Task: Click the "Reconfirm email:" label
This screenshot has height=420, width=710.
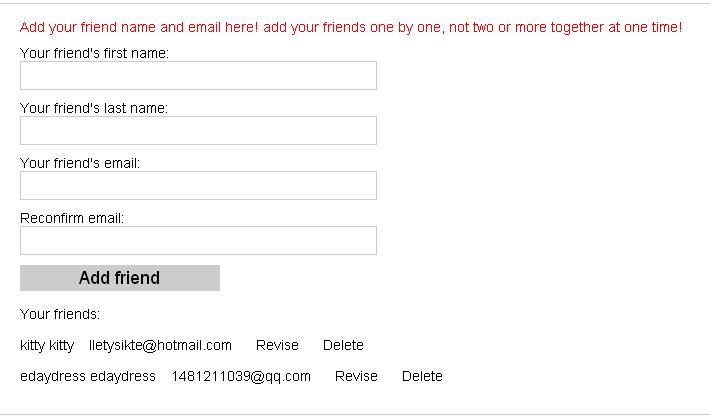Action: point(72,218)
